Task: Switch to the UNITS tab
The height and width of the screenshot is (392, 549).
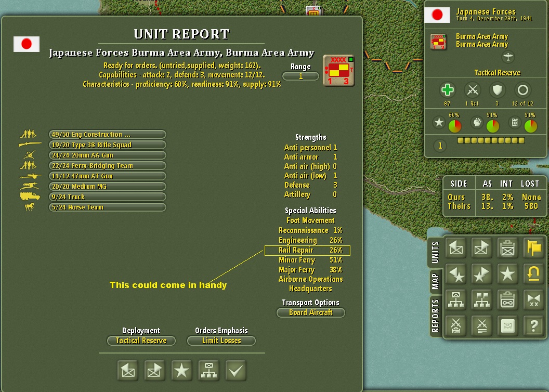Action: pyautogui.click(x=435, y=252)
